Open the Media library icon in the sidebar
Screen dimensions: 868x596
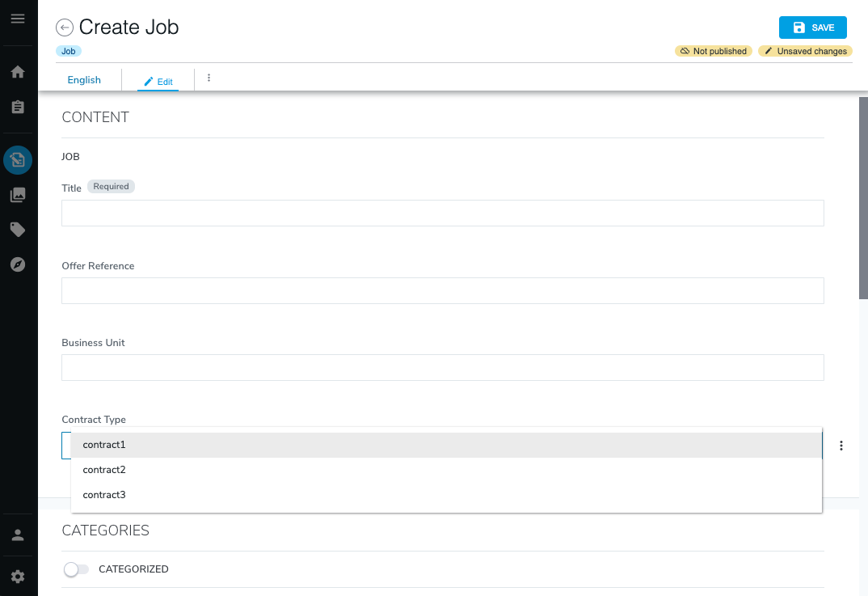click(x=18, y=195)
